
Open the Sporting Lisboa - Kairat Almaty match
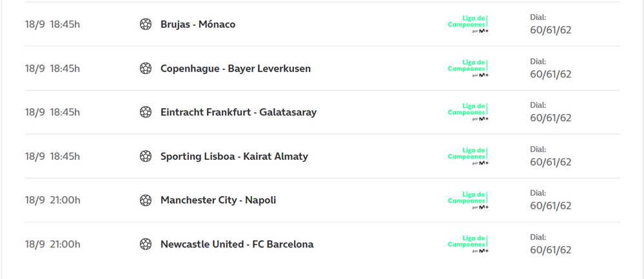234,156
